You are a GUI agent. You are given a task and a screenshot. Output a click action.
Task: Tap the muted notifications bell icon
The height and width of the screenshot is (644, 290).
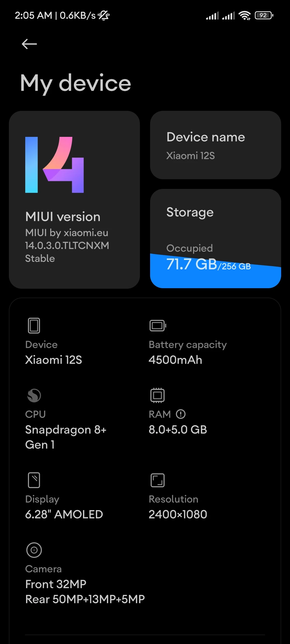104,16
